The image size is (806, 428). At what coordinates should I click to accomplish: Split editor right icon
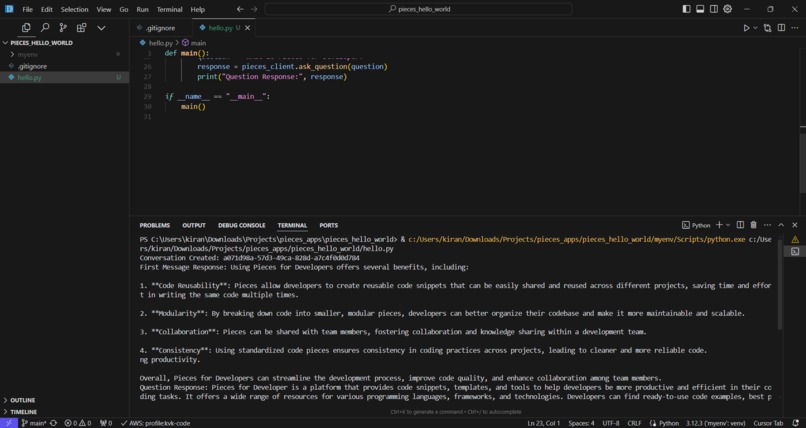(x=781, y=28)
